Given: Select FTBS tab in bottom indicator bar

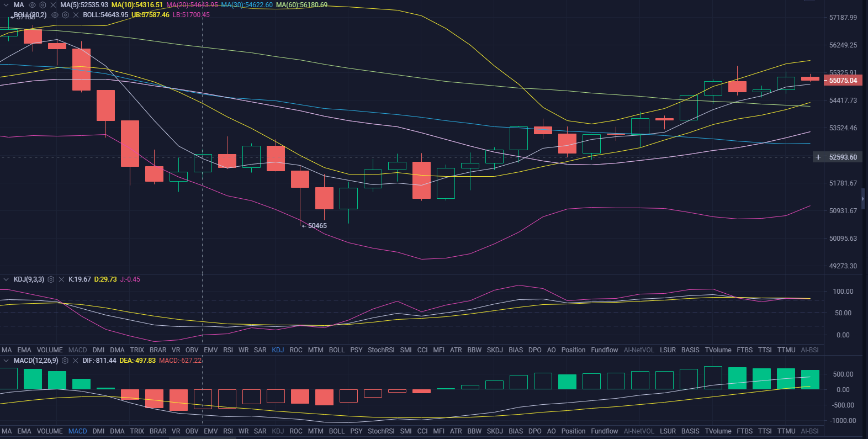Looking at the screenshot, I should (x=744, y=431).
